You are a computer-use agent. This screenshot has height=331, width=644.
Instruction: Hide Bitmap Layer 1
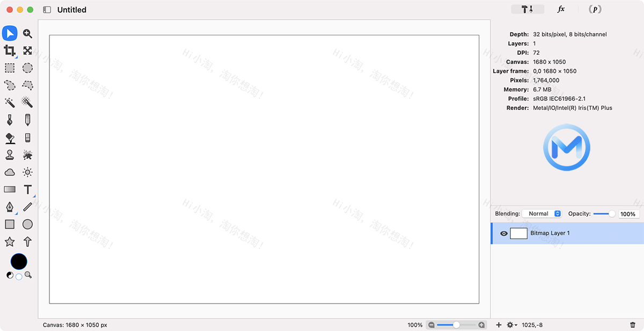coord(503,233)
